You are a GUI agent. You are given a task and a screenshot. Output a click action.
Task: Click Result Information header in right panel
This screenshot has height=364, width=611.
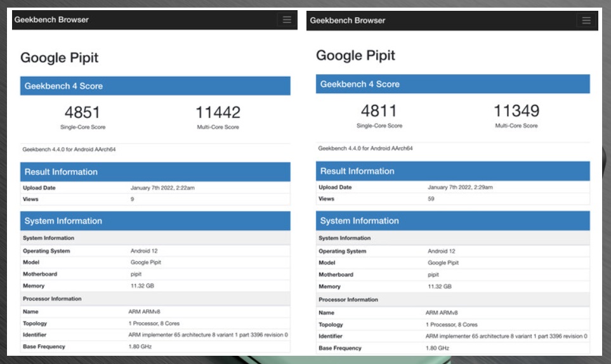click(453, 171)
